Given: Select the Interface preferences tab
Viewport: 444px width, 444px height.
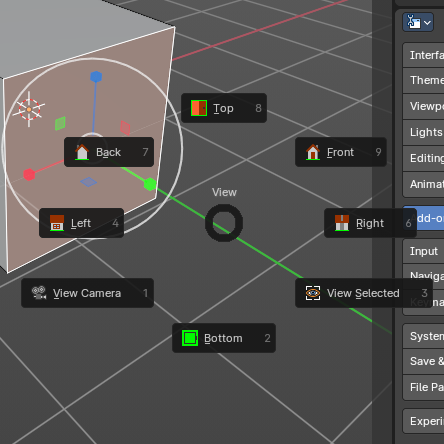Looking at the screenshot, I should (x=423, y=55).
